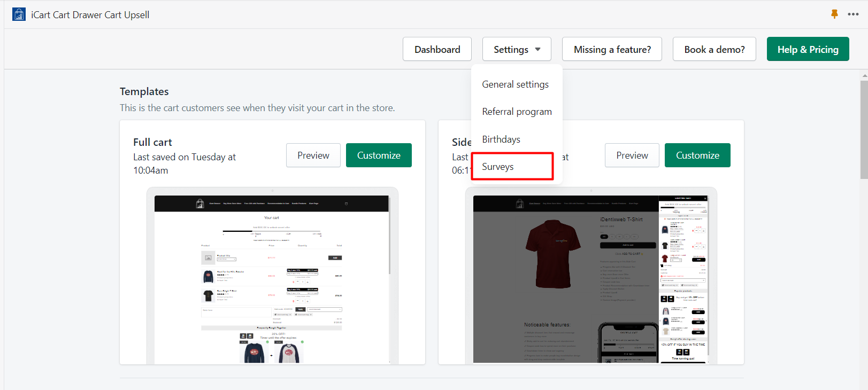Customize the Full cart template
Viewport: 868px width, 390px height.
coord(379,155)
